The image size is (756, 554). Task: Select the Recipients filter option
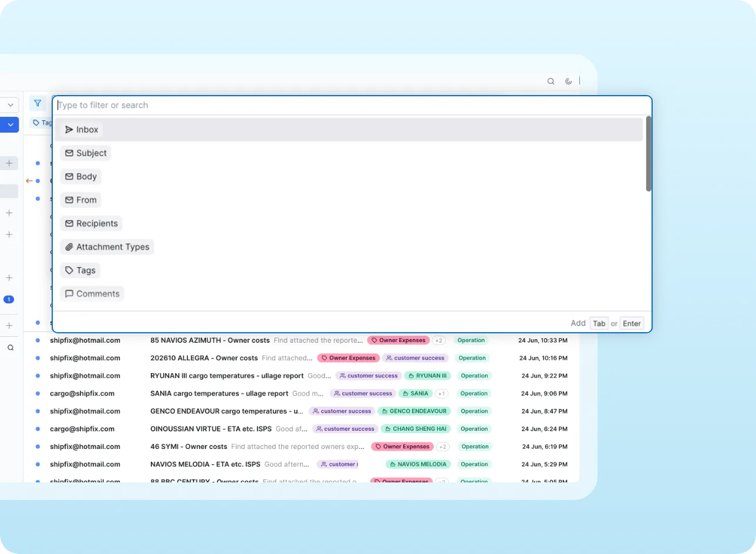pos(91,224)
